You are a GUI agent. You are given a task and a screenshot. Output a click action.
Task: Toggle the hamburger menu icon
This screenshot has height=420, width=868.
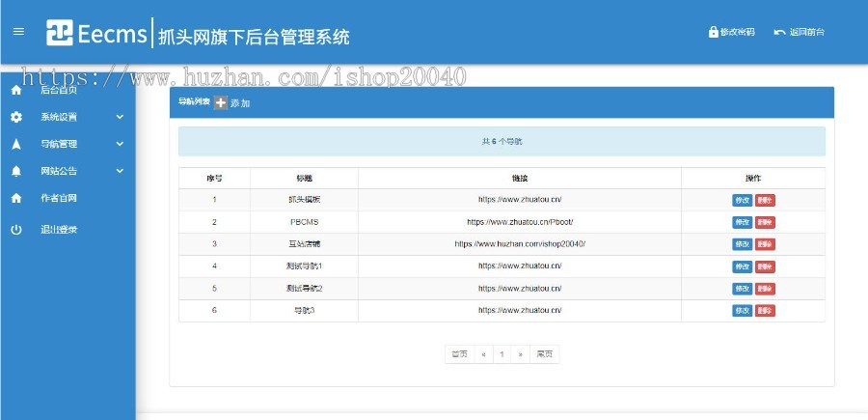point(18,32)
